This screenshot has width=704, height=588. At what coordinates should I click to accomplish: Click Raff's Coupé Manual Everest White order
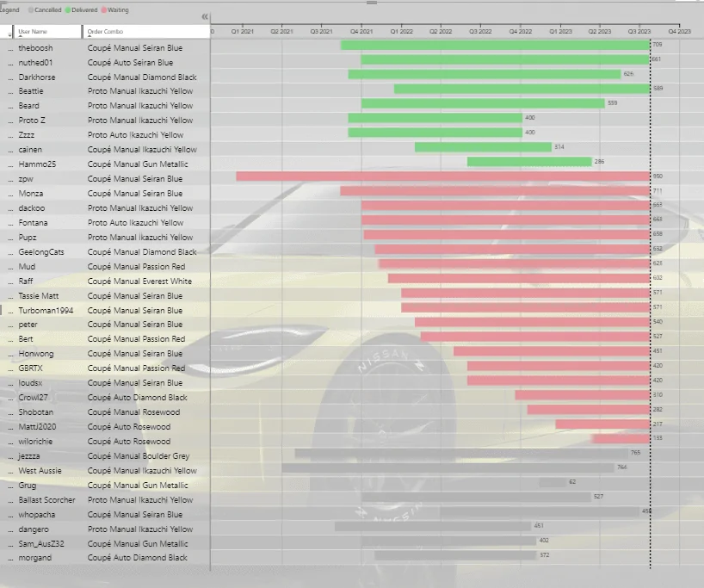click(139, 282)
